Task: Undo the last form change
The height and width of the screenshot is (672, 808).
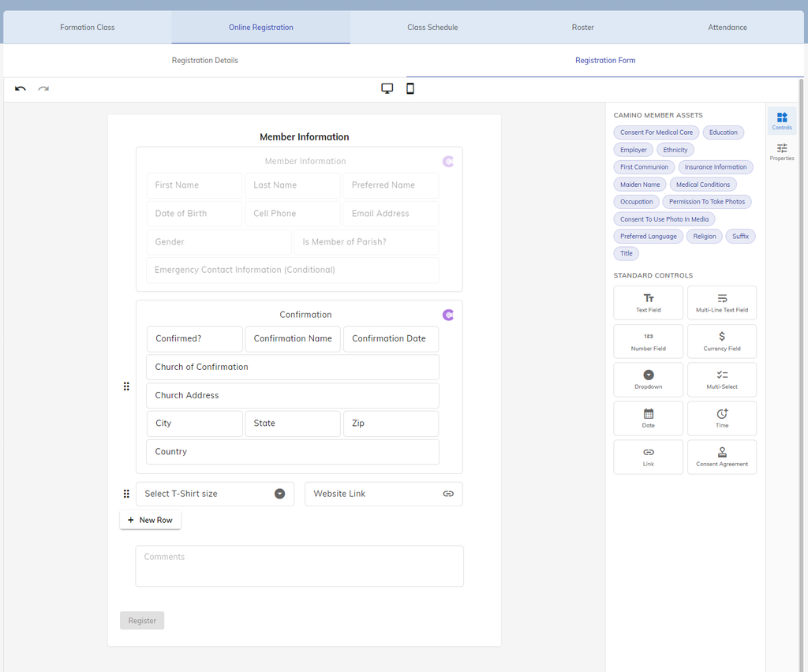Action: (x=20, y=88)
